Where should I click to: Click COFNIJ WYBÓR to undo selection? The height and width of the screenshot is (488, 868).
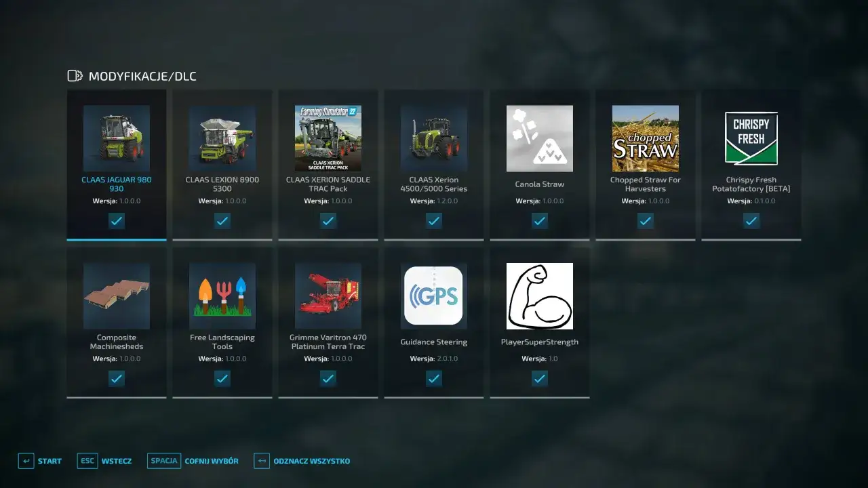pos(195,461)
